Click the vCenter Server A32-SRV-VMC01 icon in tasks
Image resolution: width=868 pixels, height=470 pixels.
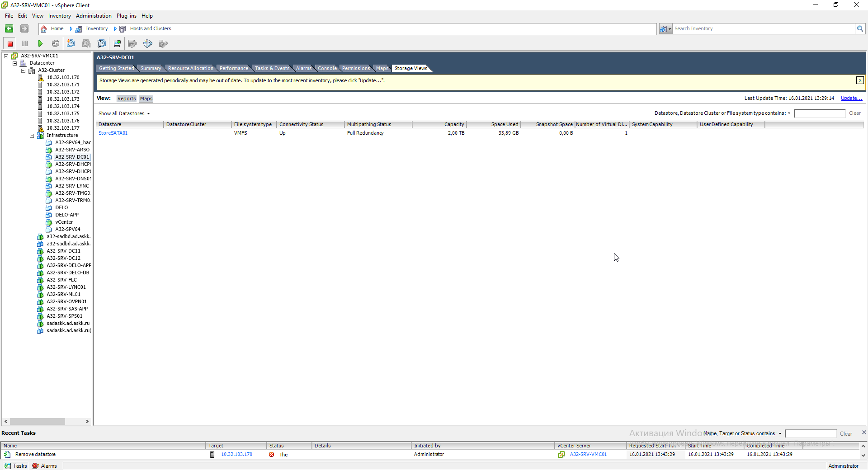[x=561, y=455]
